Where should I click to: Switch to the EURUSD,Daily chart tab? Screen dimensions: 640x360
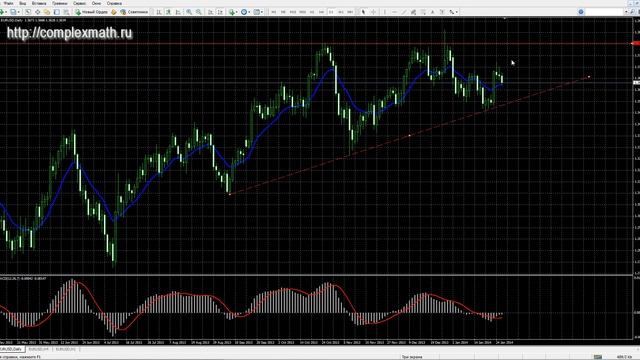(12, 350)
